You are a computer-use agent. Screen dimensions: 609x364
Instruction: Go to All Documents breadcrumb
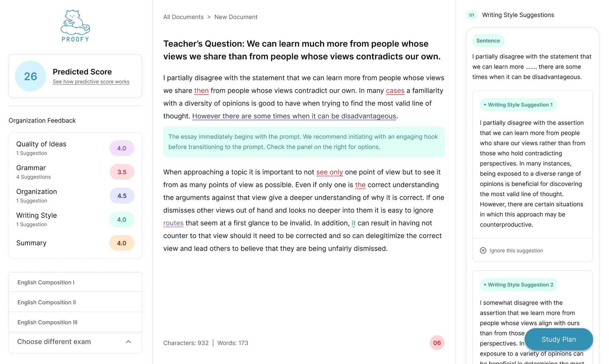183,17
